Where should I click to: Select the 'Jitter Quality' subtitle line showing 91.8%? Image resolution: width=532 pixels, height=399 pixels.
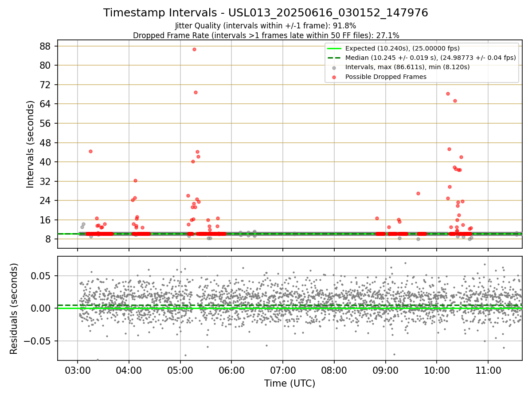click(266, 26)
